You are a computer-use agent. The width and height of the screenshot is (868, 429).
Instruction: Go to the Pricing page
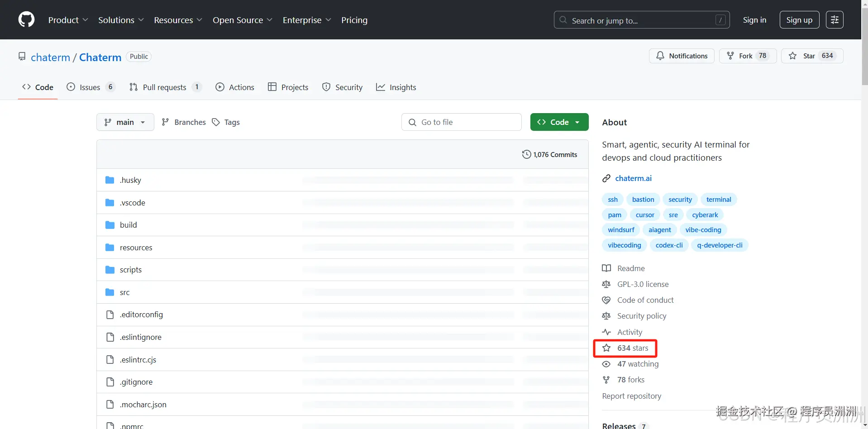(x=354, y=20)
